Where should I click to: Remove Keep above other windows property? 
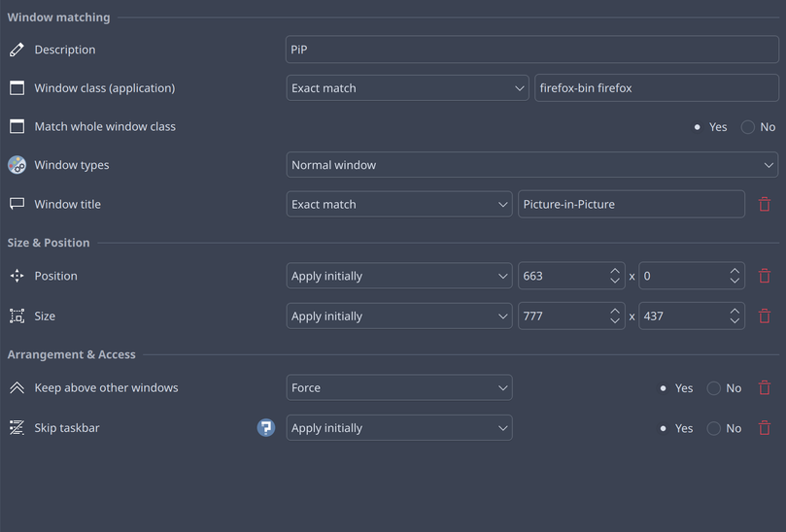[765, 387]
